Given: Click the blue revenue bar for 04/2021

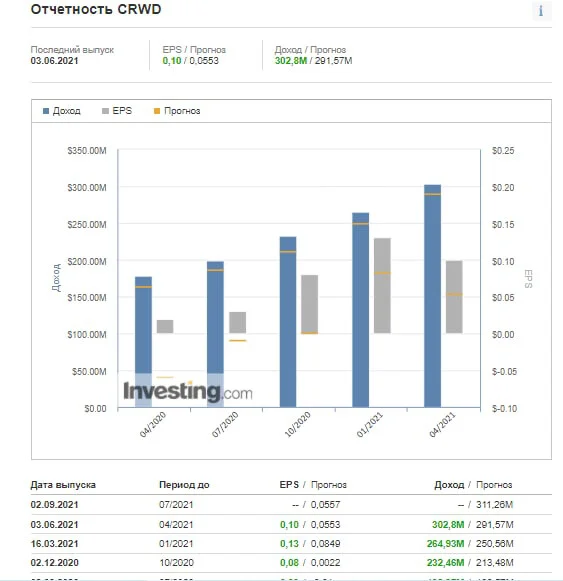Looking at the screenshot, I should point(433,296).
